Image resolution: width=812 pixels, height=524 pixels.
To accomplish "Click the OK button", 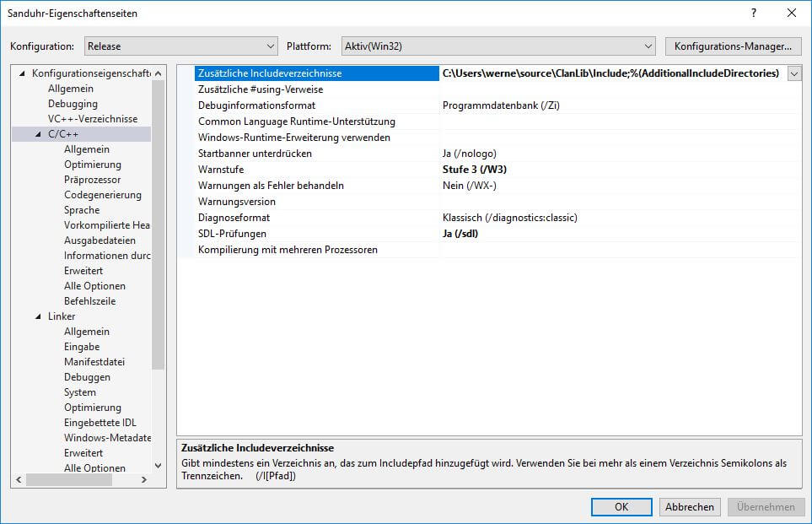I will pyautogui.click(x=621, y=507).
